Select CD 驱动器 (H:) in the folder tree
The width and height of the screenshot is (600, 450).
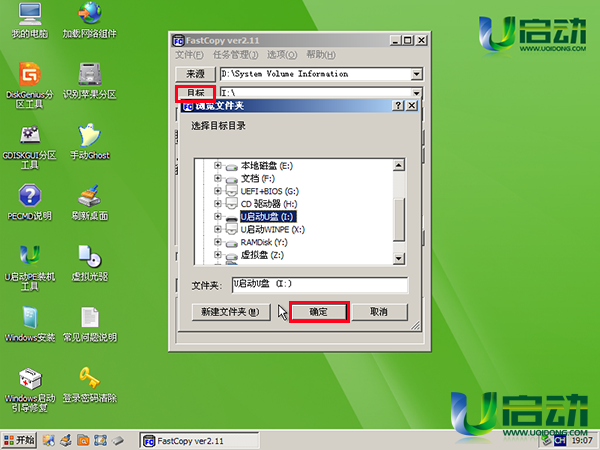tap(269, 204)
